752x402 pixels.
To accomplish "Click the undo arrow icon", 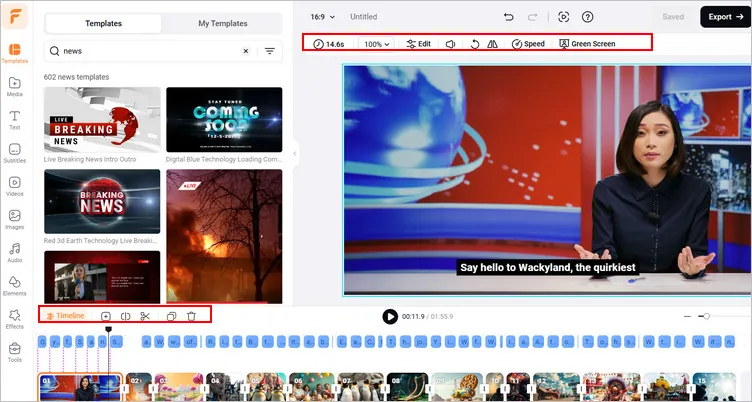I will pos(509,17).
